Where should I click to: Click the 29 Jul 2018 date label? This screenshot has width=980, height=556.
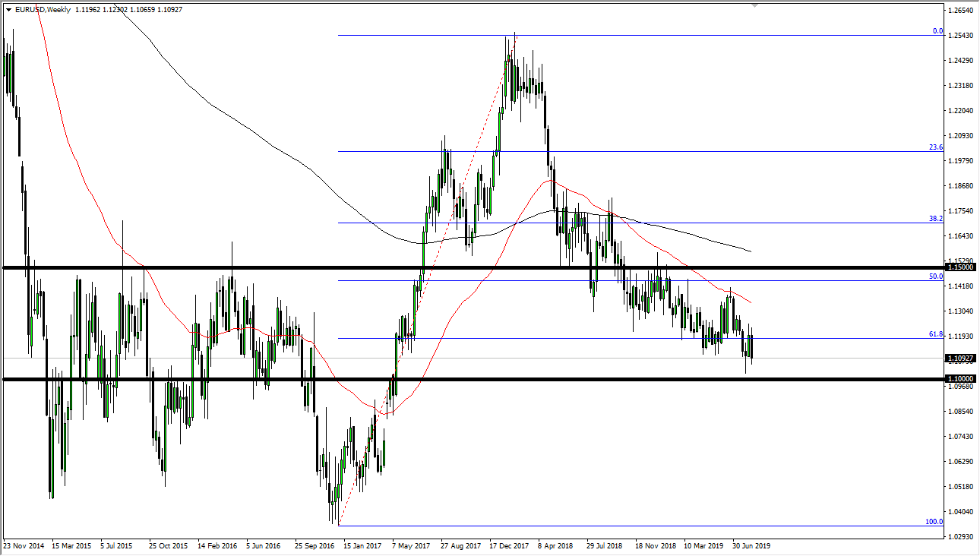(x=604, y=545)
